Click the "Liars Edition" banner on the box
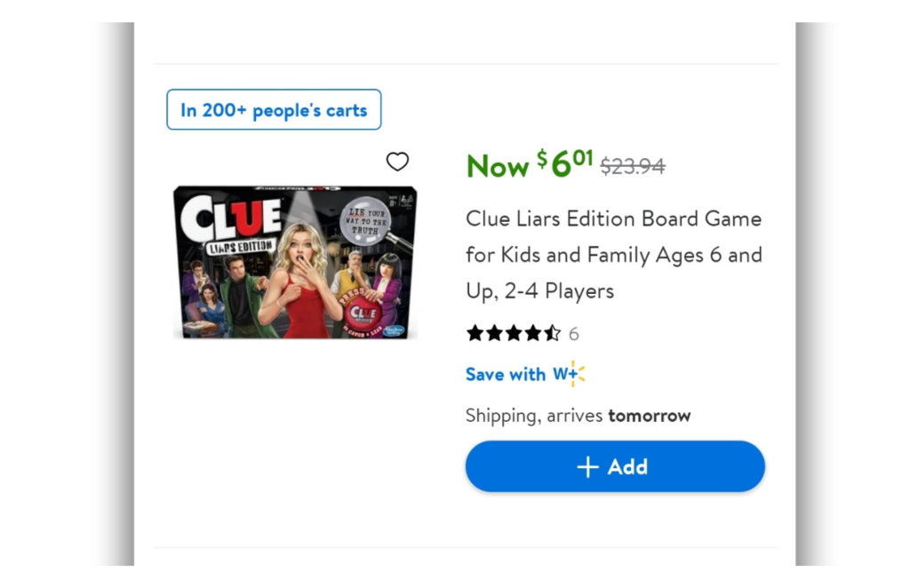 tap(240, 247)
